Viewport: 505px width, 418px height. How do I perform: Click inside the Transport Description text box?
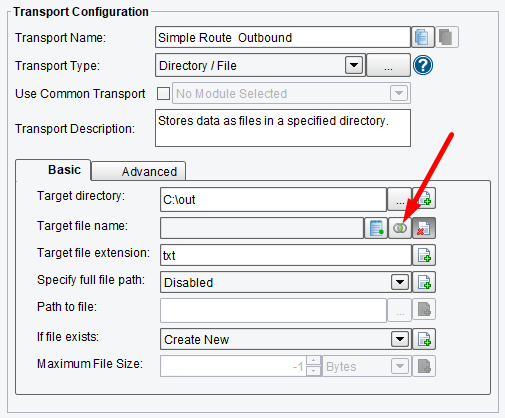pyautogui.click(x=283, y=128)
